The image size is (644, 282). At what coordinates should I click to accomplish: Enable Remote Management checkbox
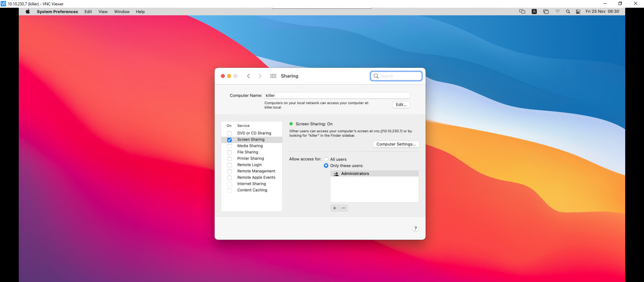pos(229,172)
